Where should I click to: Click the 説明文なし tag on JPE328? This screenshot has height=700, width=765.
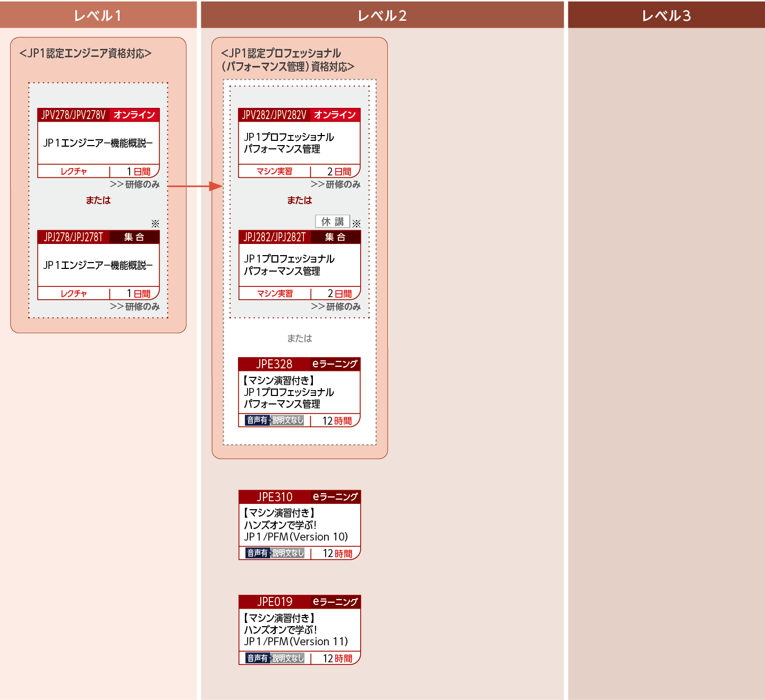(x=287, y=420)
